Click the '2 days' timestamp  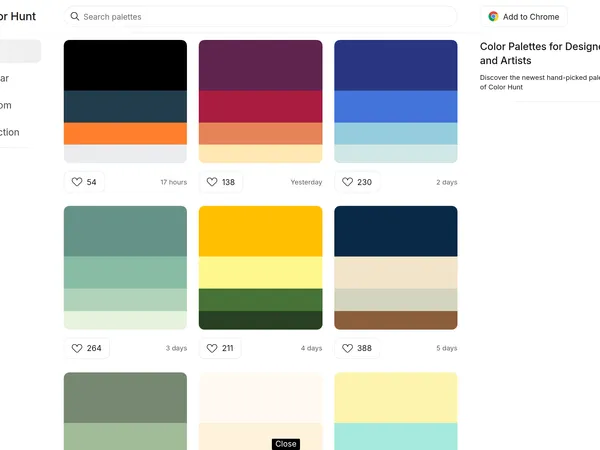pyautogui.click(x=447, y=182)
